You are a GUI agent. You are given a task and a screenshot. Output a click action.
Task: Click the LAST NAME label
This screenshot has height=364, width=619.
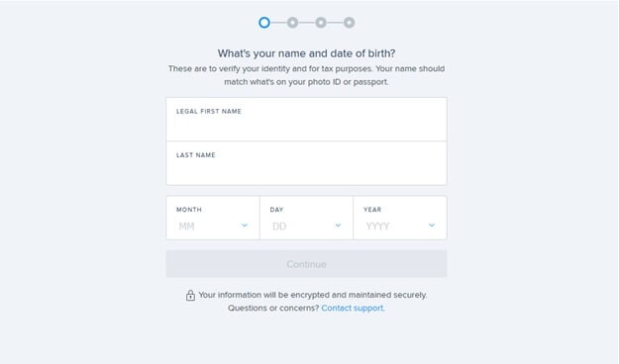196,155
